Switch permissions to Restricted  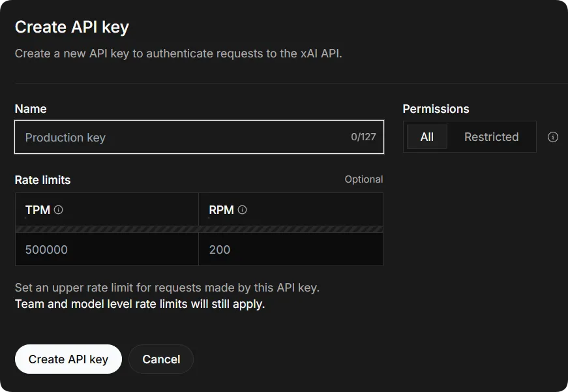click(x=491, y=137)
